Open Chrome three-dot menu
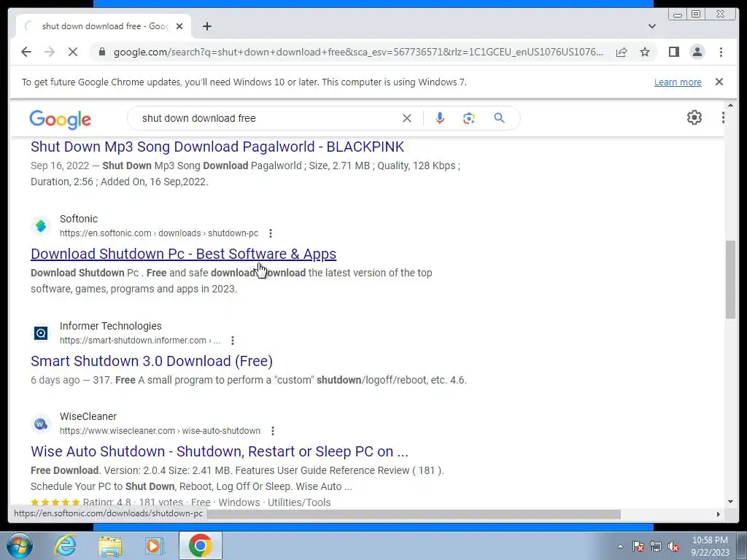 721,52
